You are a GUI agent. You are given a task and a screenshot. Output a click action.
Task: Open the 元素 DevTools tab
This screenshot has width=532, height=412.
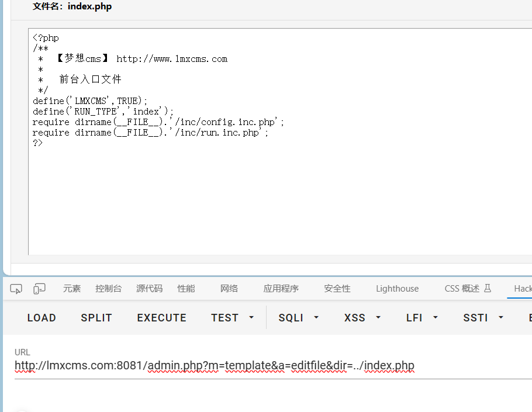[72, 289]
